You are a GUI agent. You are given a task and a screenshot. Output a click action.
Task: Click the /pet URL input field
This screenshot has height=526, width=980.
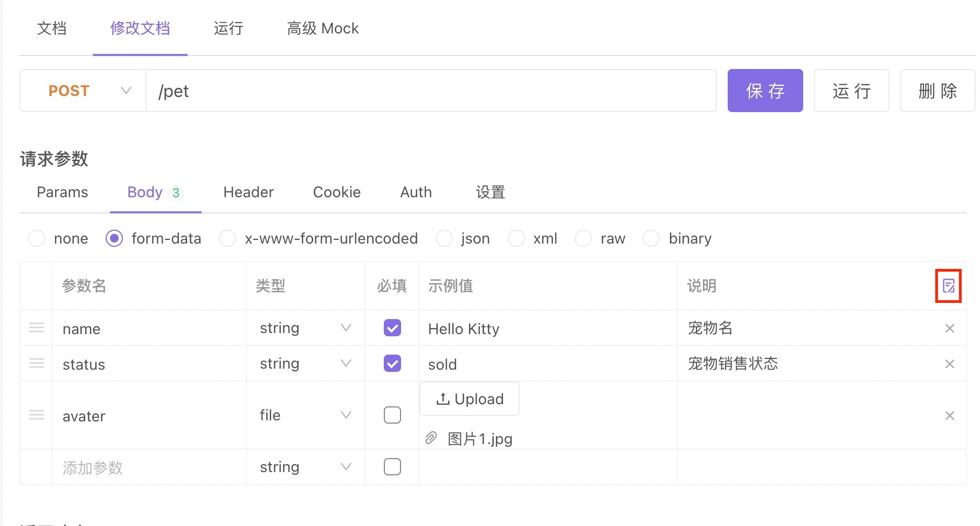[377, 90]
